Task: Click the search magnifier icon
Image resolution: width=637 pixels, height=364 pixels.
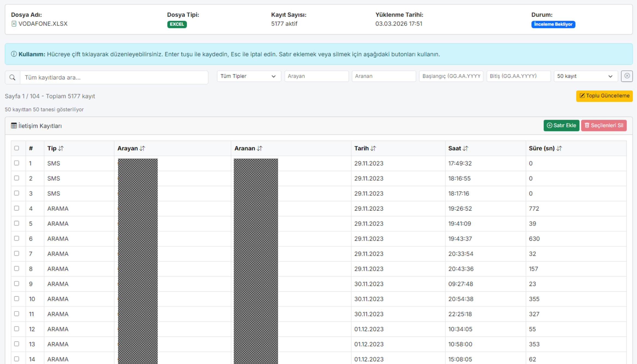Action: (x=12, y=78)
